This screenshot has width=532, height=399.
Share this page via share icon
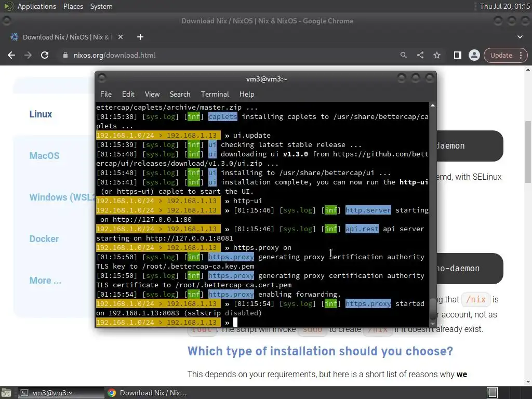[420, 55]
